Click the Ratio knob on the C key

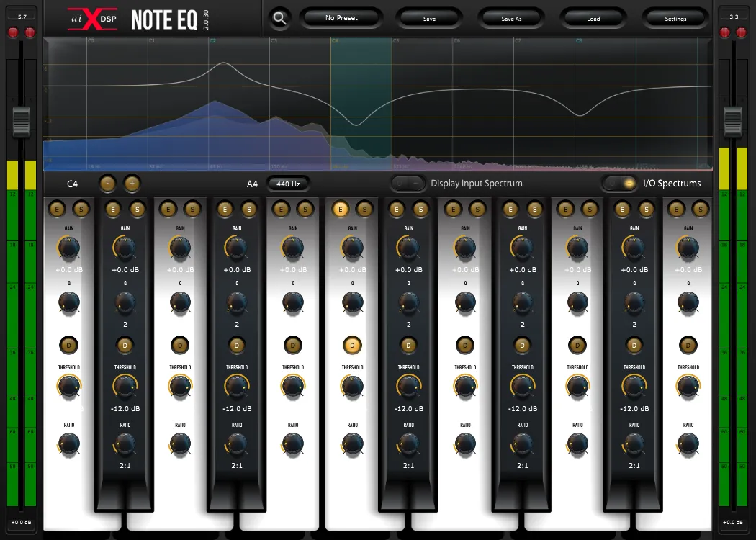click(69, 444)
